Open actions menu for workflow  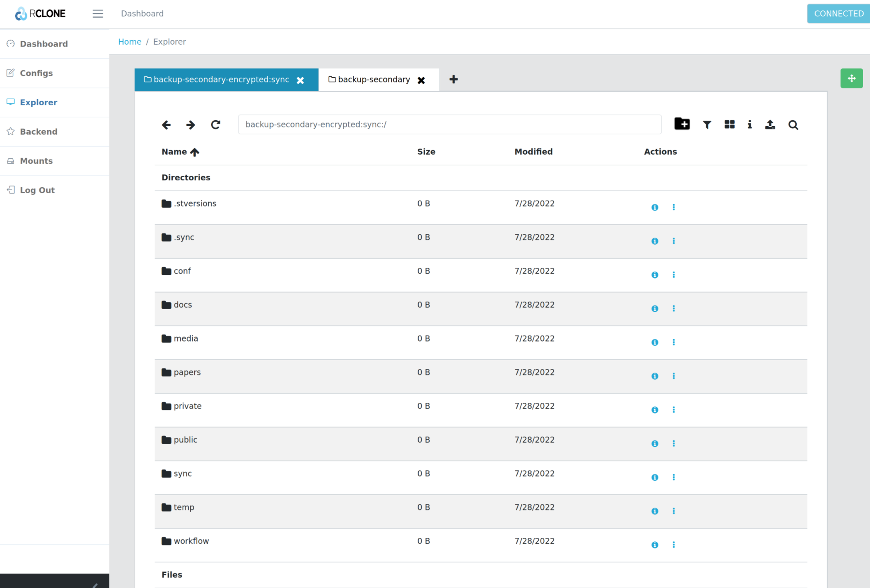click(674, 545)
